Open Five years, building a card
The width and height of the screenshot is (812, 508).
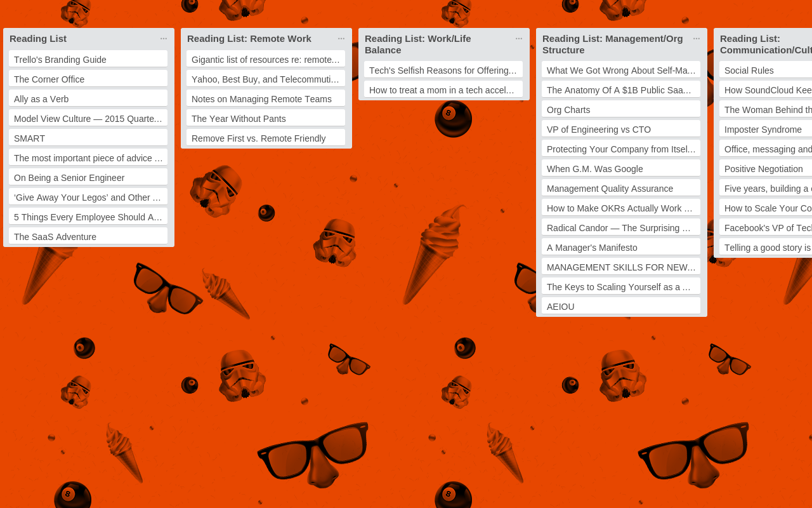(x=766, y=188)
